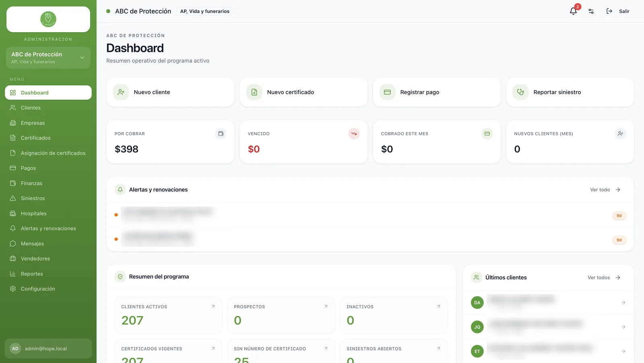Click the Reportar siniestro quick action

(570, 92)
